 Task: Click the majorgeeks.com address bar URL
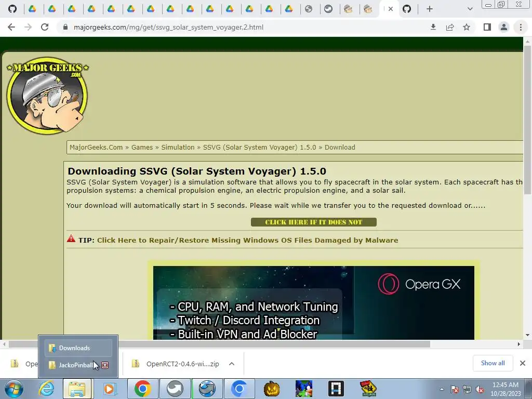coord(168,27)
